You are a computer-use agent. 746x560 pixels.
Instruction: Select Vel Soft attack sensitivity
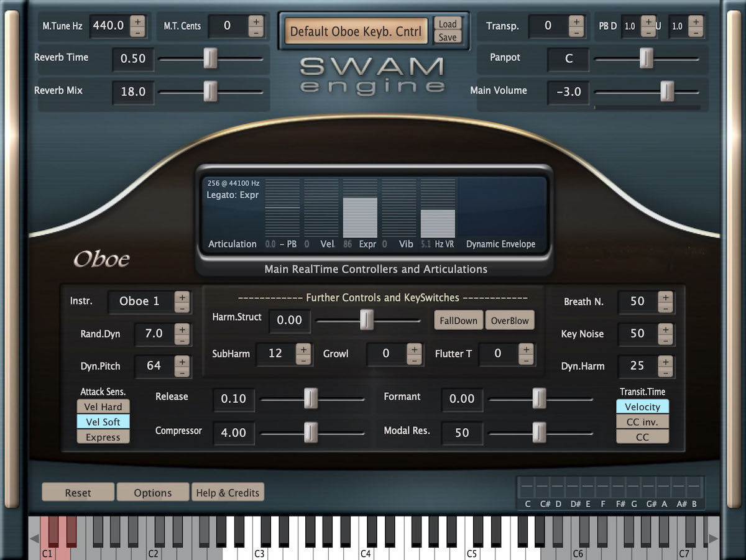[x=103, y=422]
